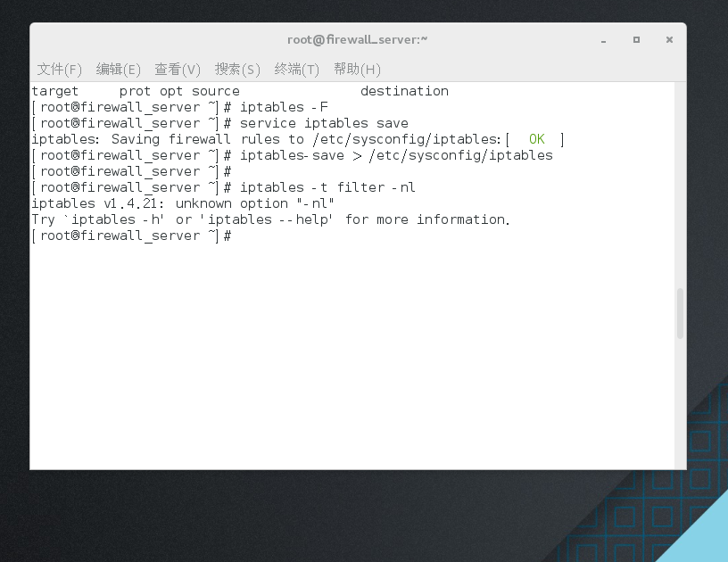Open the 帮助(H) menu
The height and width of the screenshot is (562, 728).
[x=356, y=69]
